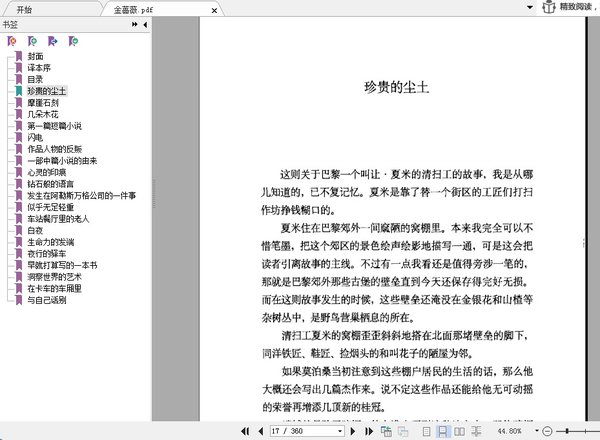The image size is (600, 440).
Task: Open the 第一篇短篇小说 bookmark
Action: click(x=54, y=126)
